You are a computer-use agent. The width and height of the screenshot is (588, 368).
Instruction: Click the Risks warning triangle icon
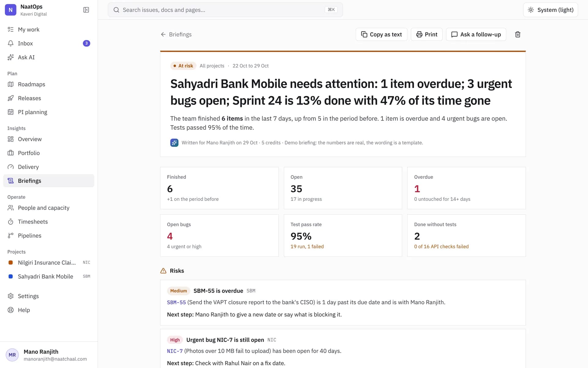[163, 271]
